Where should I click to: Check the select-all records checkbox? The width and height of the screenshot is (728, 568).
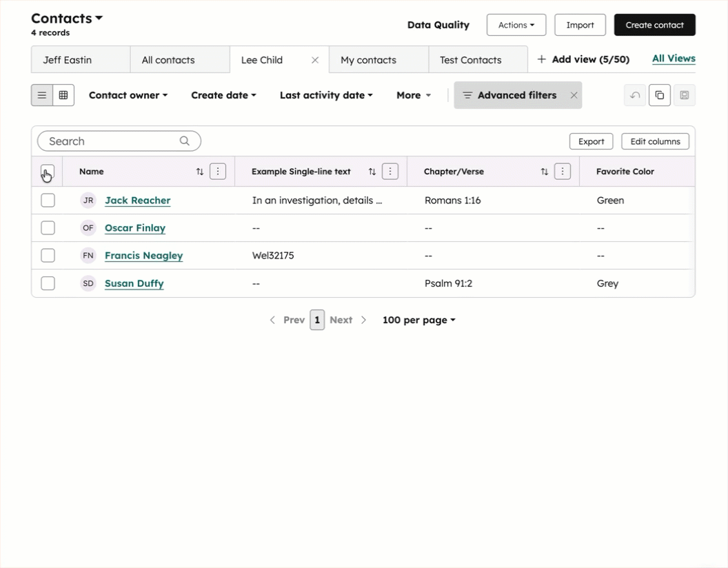click(48, 171)
